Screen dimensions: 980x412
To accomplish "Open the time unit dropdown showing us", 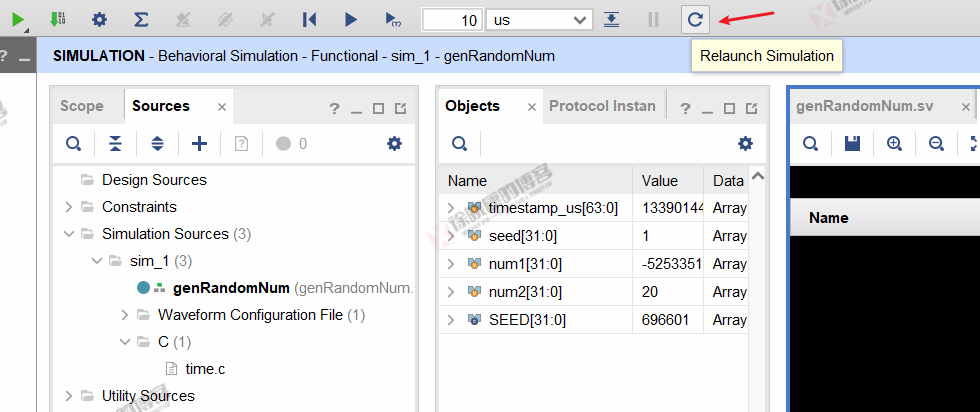I will [539, 19].
